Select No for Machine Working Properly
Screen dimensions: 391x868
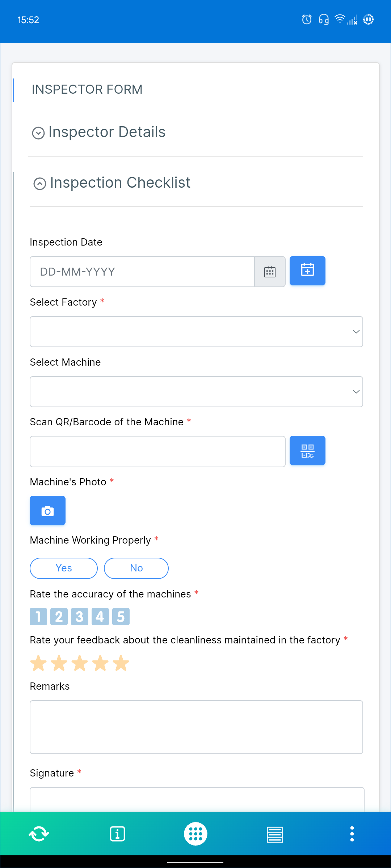tap(136, 568)
